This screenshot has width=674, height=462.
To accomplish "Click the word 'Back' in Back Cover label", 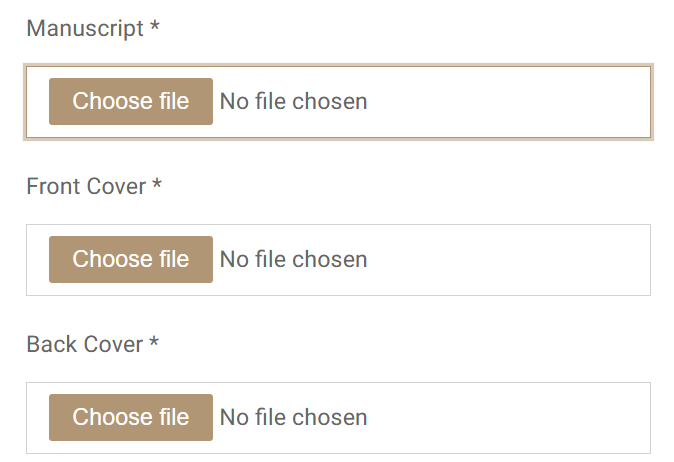I will (50, 344).
